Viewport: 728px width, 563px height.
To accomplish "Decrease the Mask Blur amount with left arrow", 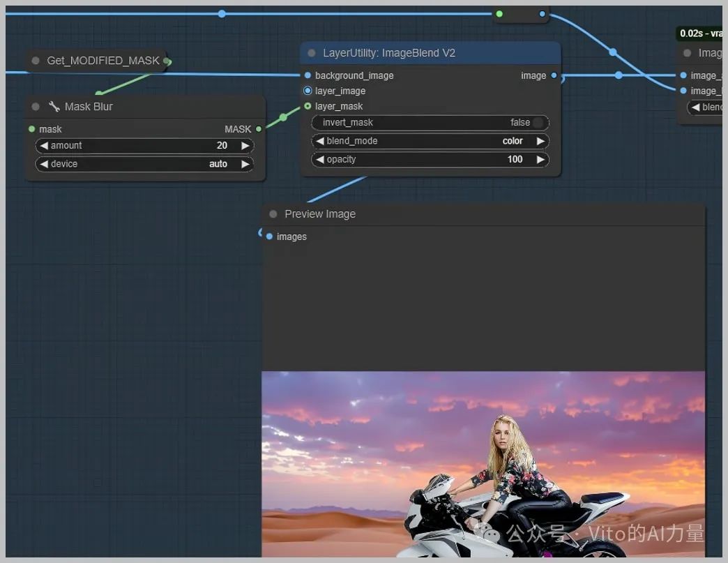I will [44, 145].
